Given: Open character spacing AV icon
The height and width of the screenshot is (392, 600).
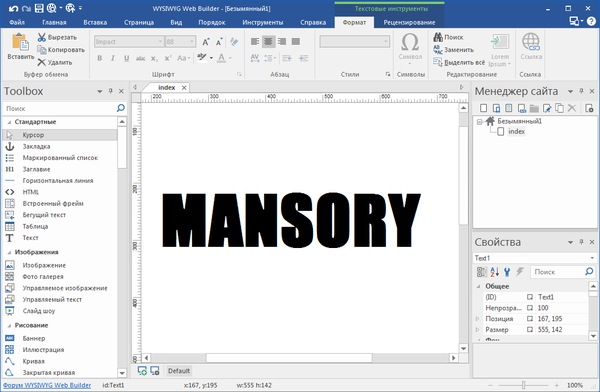Looking at the screenshot, I should tap(255, 58).
